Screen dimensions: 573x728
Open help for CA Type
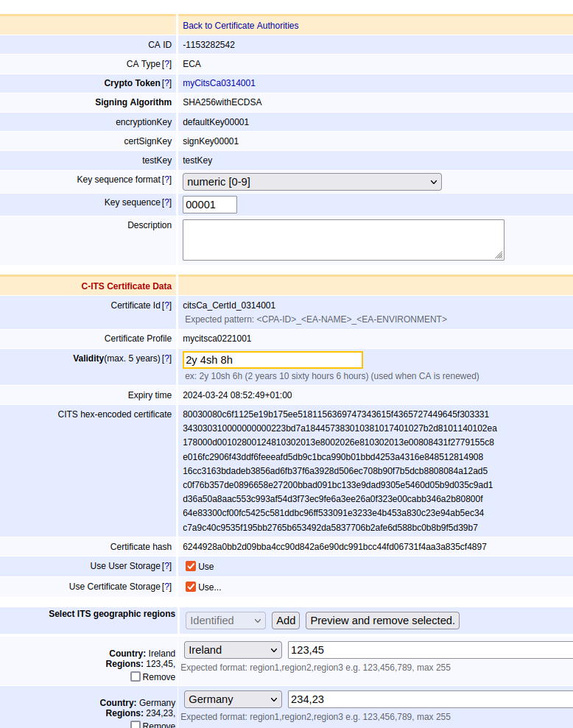coord(166,64)
